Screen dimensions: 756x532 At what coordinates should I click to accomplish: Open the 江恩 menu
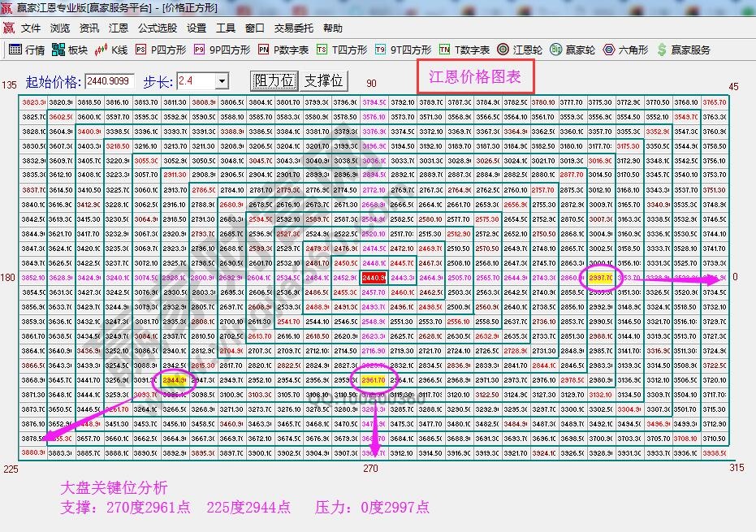tap(118, 28)
